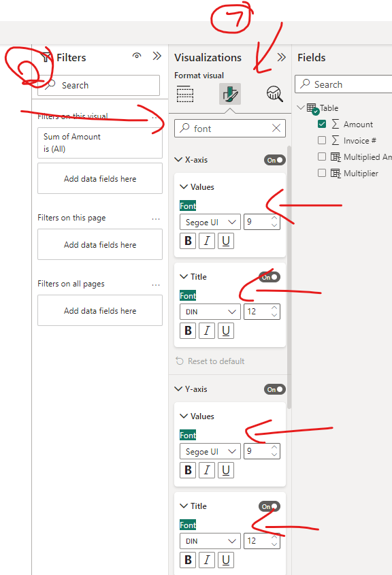Click the sigma icon beside Invoice #
The height and width of the screenshot is (575, 392).
(x=335, y=140)
